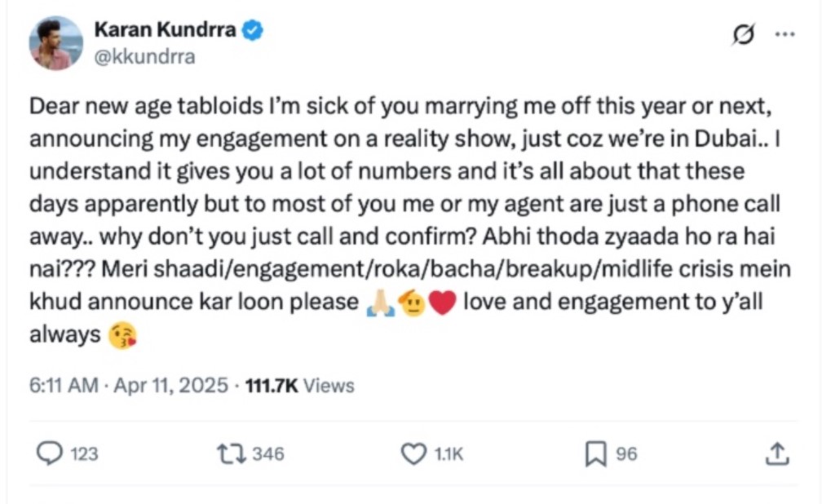Image resolution: width=822 pixels, height=504 pixels.
Task: Open the reply speech bubble icon
Action: tap(50, 453)
